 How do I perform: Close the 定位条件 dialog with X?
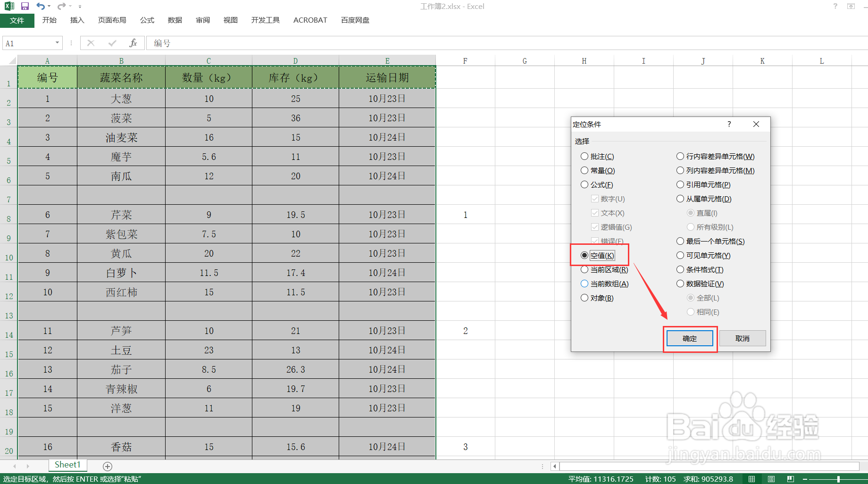coord(756,124)
